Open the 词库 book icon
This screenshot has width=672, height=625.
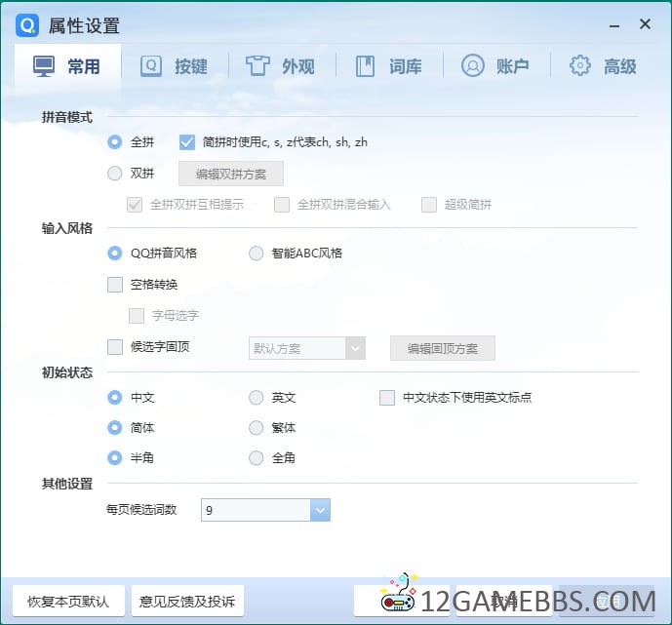coord(365,66)
